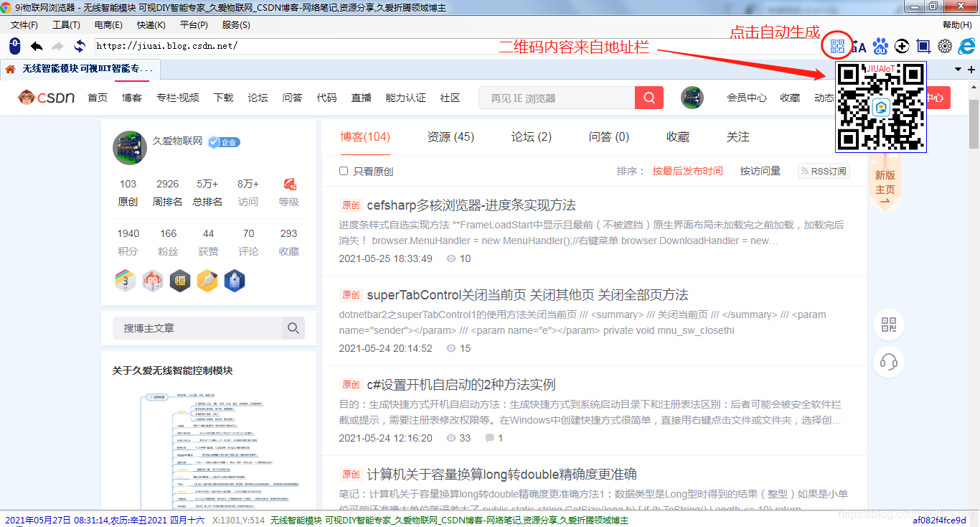Open the user avatar in CSDN header
The width and height of the screenshot is (980, 527).
pyautogui.click(x=692, y=98)
